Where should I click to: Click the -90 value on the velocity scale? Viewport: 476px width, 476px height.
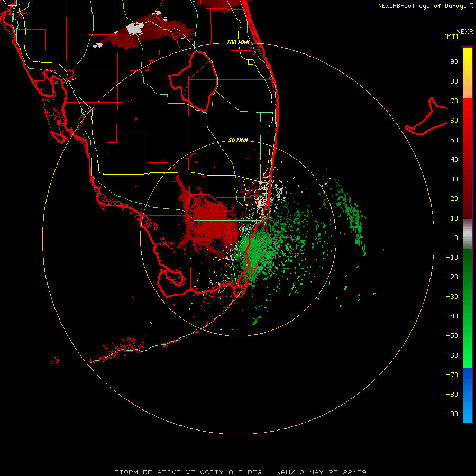(x=452, y=414)
